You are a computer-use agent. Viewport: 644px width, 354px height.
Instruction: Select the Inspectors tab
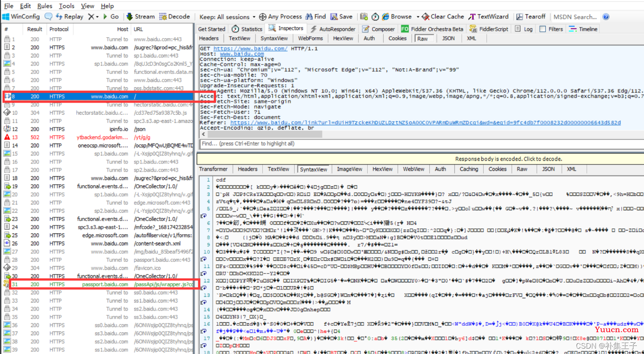click(286, 28)
